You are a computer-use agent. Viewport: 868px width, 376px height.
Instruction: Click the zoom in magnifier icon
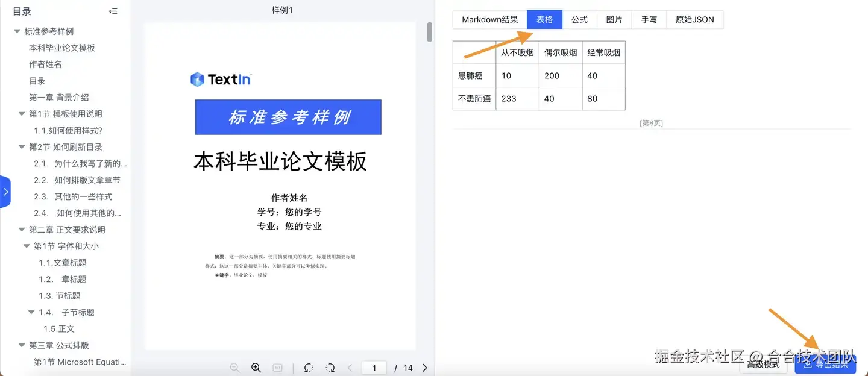pyautogui.click(x=256, y=368)
